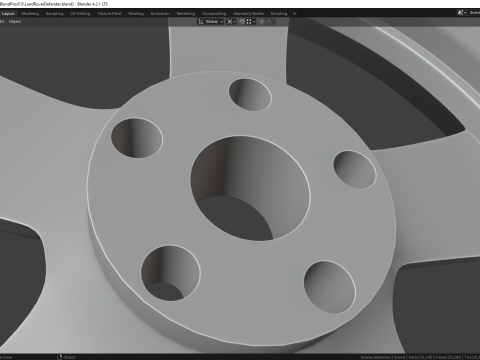Toggle proportional editing icon
The image size is (480, 360).
[262, 22]
